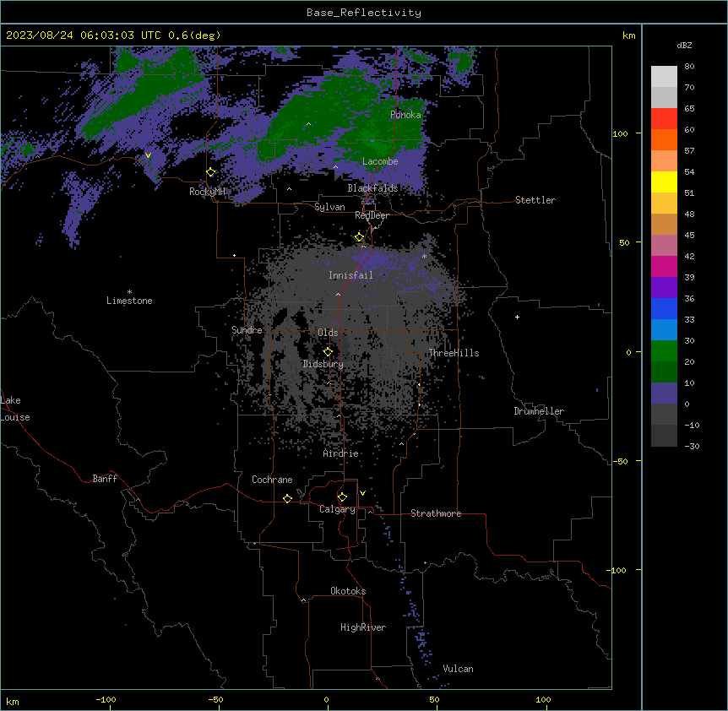The image size is (728, 711).
Task: Click the Sundre label
Action: pos(247,330)
